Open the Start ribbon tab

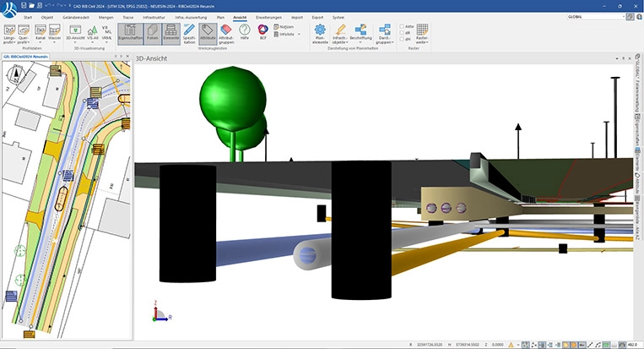[28, 17]
